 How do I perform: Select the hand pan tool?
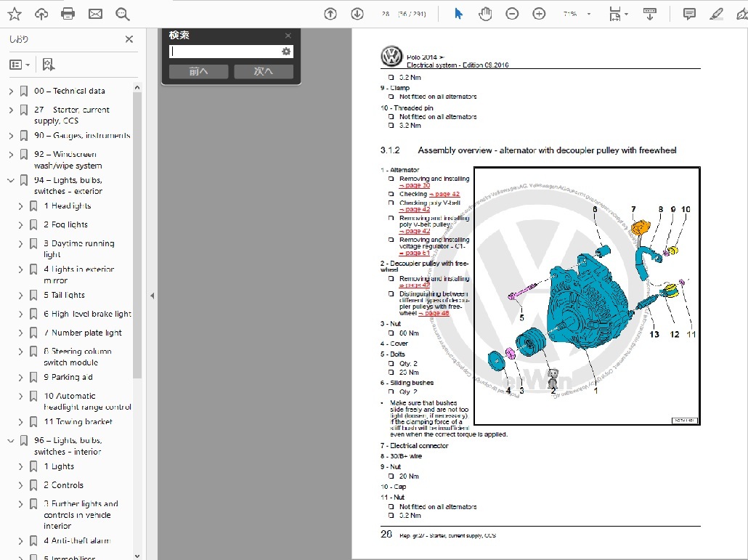(485, 14)
